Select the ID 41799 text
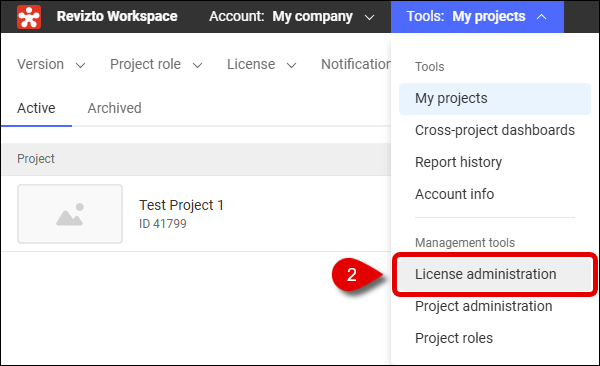Image resolution: width=600 pixels, height=366 pixels. 163,224
